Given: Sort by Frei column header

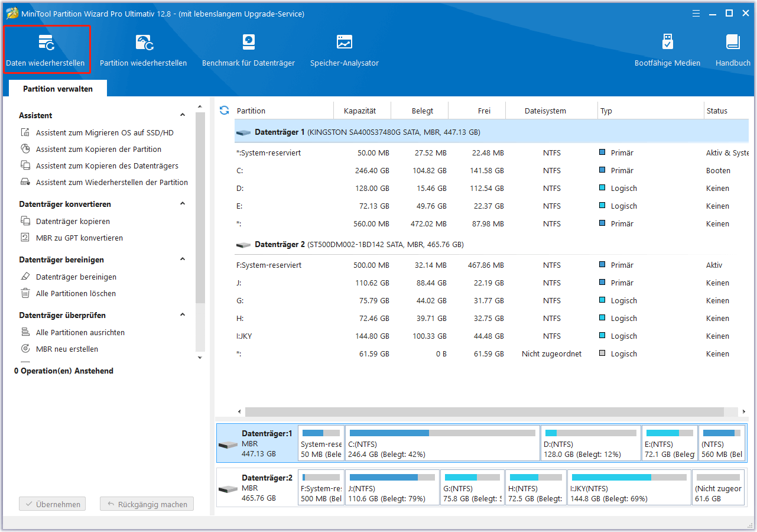Looking at the screenshot, I should (477, 111).
